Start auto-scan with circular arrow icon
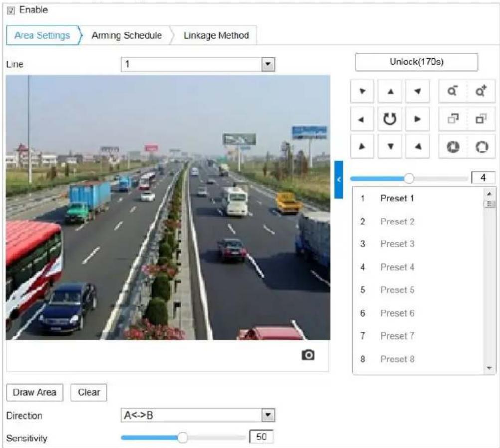The width and height of the screenshot is (500, 448). (x=390, y=119)
